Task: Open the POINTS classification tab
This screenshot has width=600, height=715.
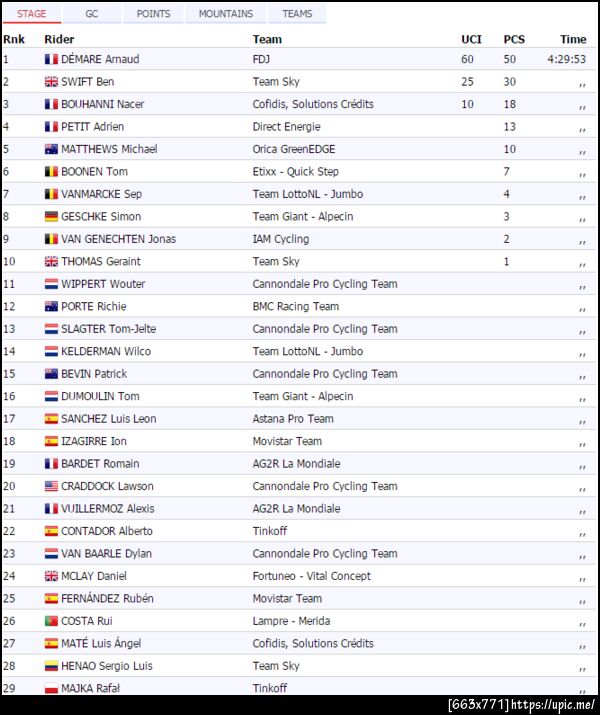Action: click(153, 14)
